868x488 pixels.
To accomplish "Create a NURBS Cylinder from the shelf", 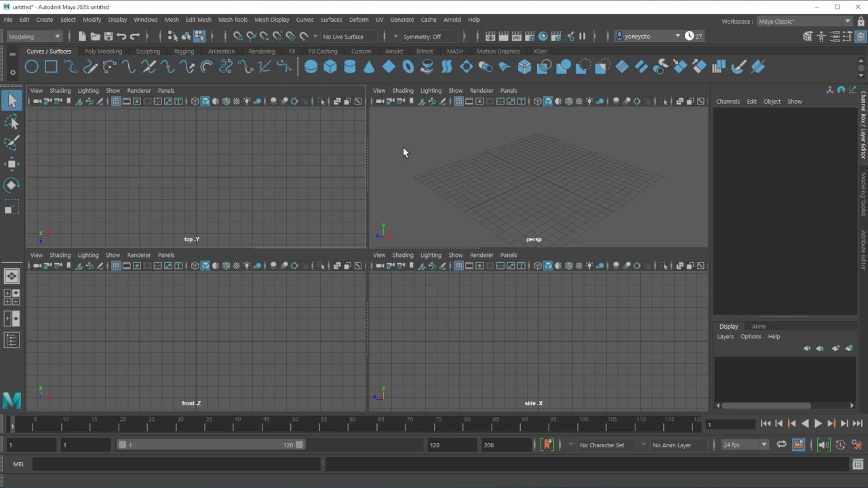I will click(350, 66).
